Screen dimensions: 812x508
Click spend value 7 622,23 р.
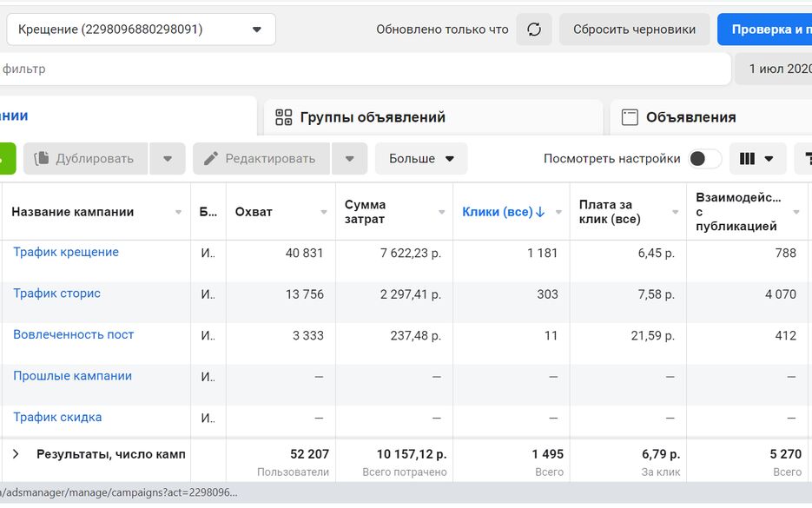(x=411, y=254)
